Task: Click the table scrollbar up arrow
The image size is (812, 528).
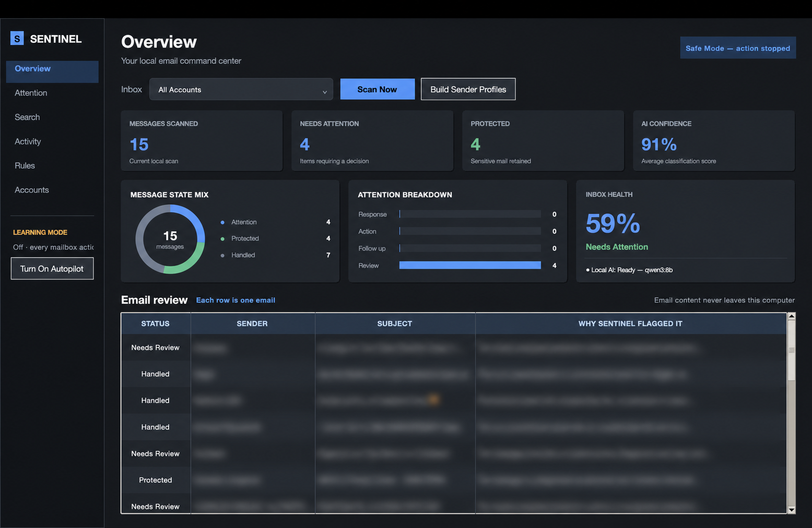Action: pos(792,316)
